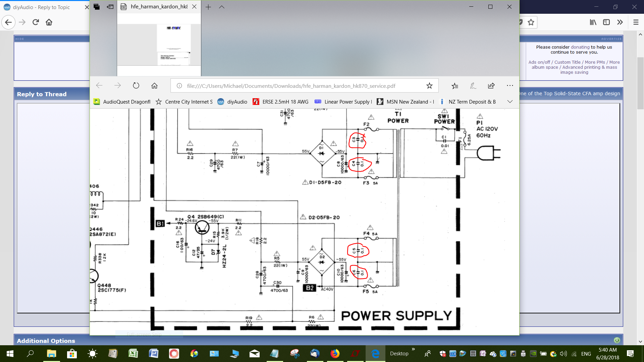Click Firefox scrollbar down arrow
The image size is (644, 362).
click(x=640, y=342)
